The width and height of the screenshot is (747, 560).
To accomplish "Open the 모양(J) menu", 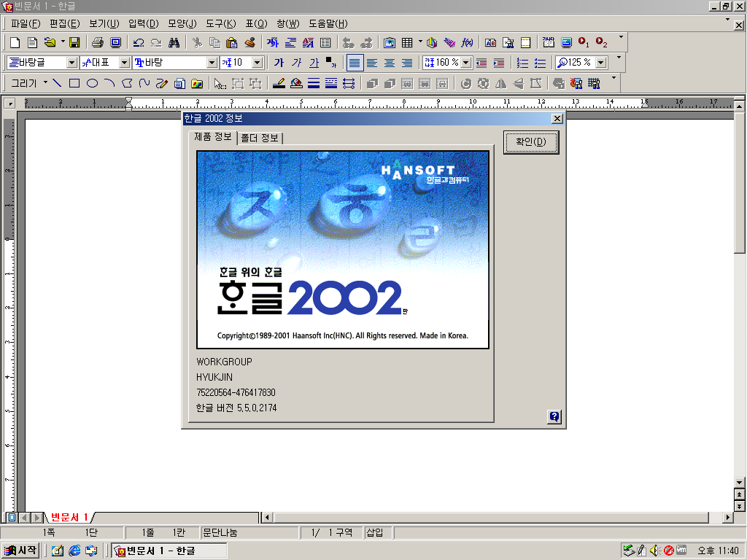I will click(x=182, y=23).
